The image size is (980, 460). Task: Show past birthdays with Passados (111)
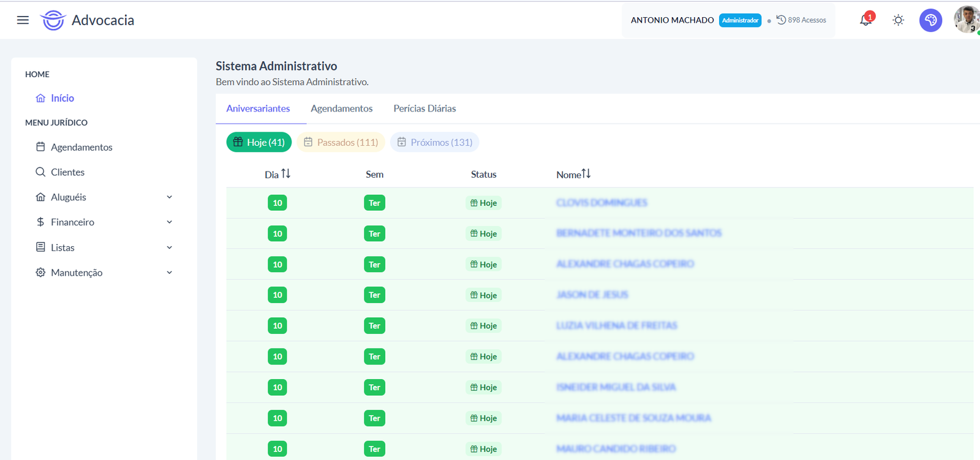click(x=341, y=142)
